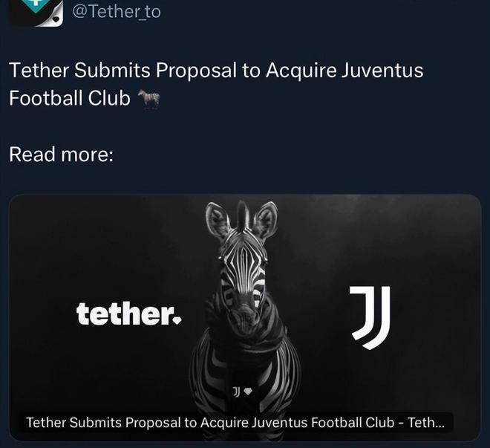
Task: Click the zebra's face in the preview
Action: point(244,275)
